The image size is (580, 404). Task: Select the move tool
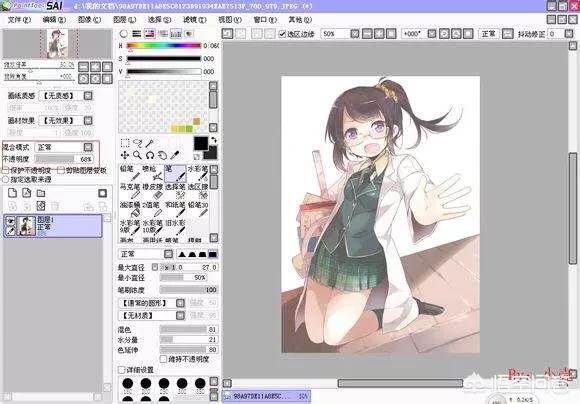coord(125,155)
